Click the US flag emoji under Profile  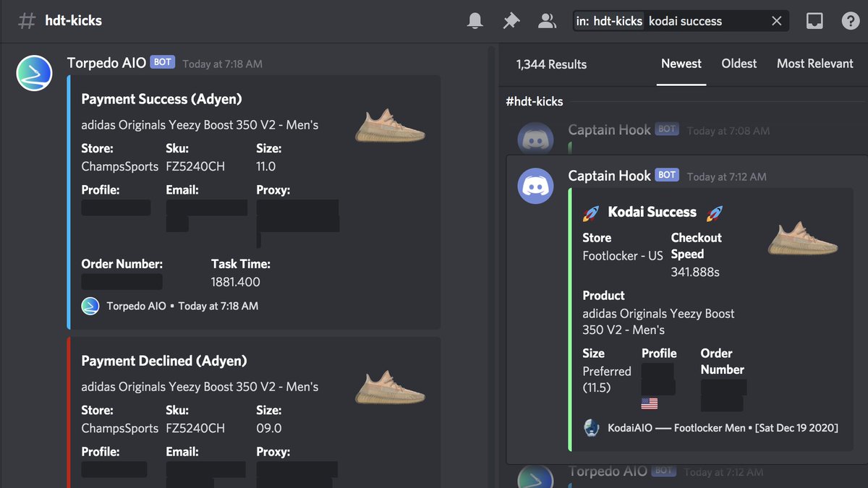[x=649, y=403]
